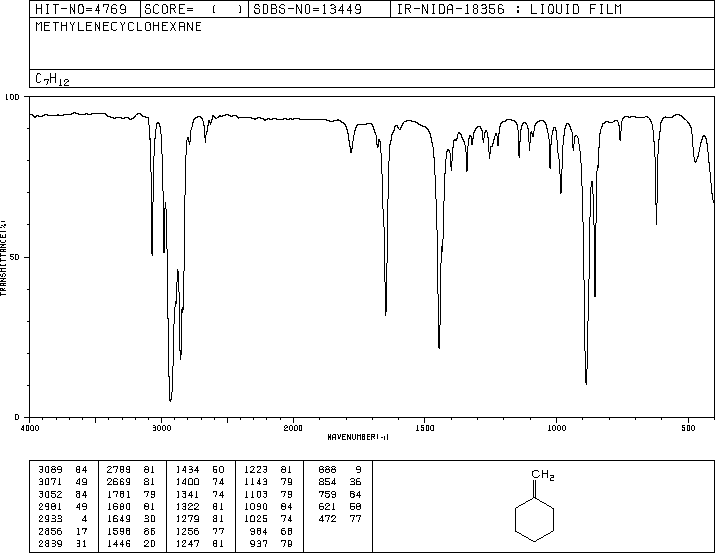715x553 pixels.
Task: Click the TRANSMITTANCE axis title
Action: (x=3, y=258)
